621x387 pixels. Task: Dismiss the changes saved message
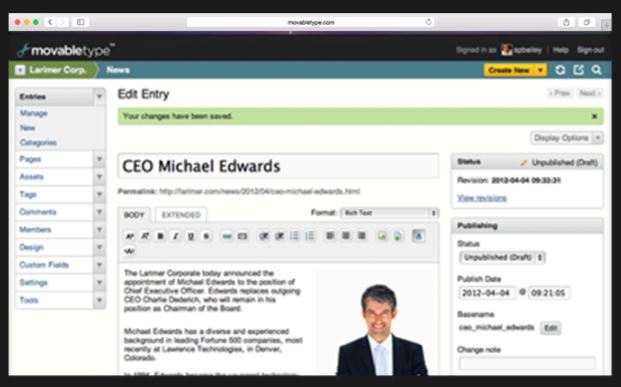594,116
